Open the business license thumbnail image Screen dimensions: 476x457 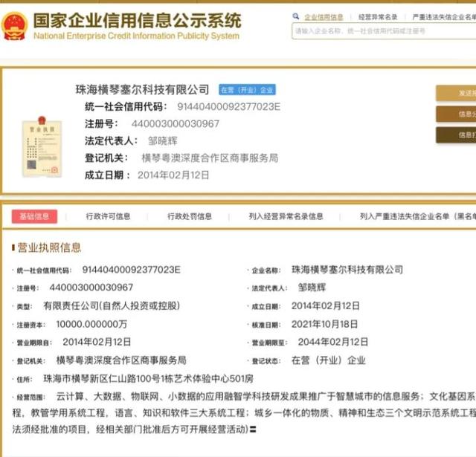tap(42, 147)
